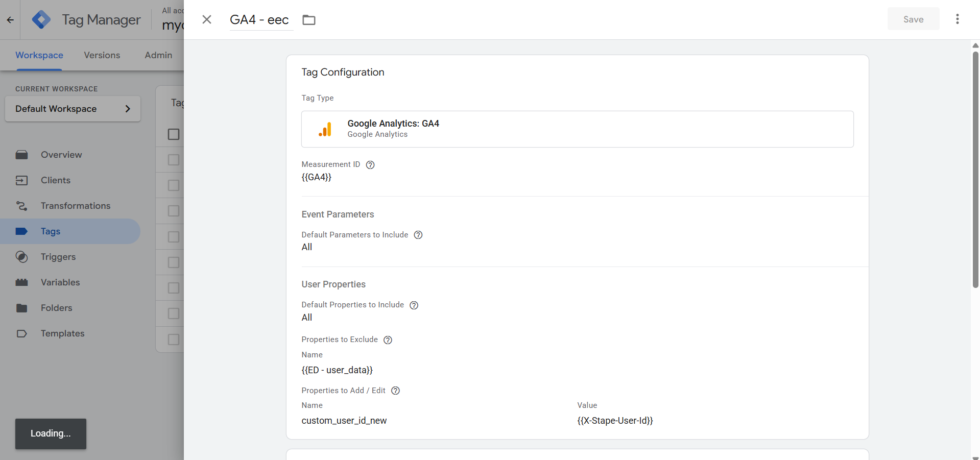Open Templates in the sidebar
The image size is (980, 460).
63,333
